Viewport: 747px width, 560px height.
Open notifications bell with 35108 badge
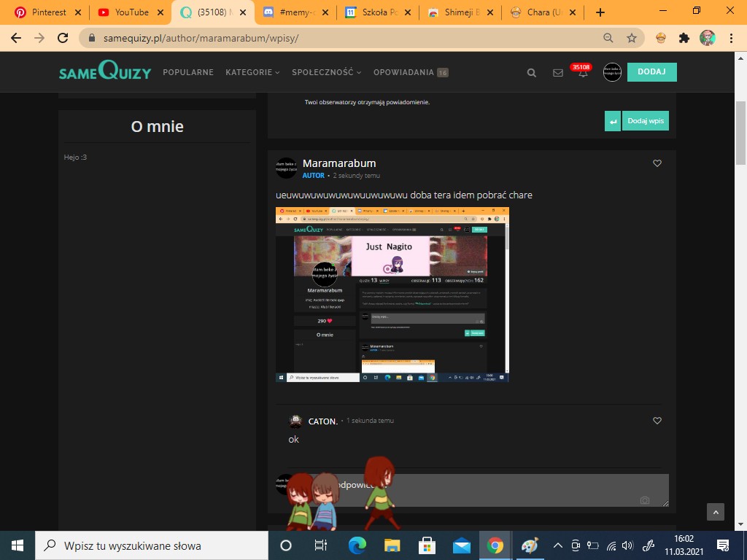coord(582,72)
